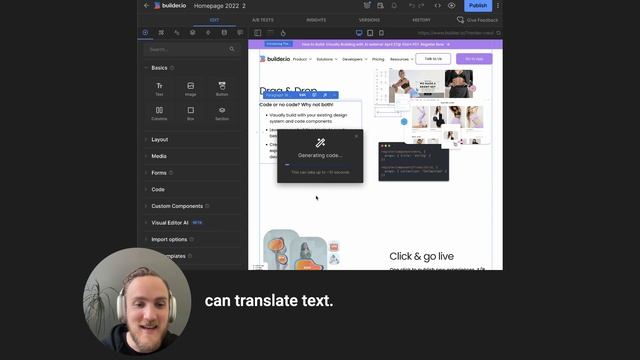Click the Talk to Us button
The image size is (640, 360).
433,59
